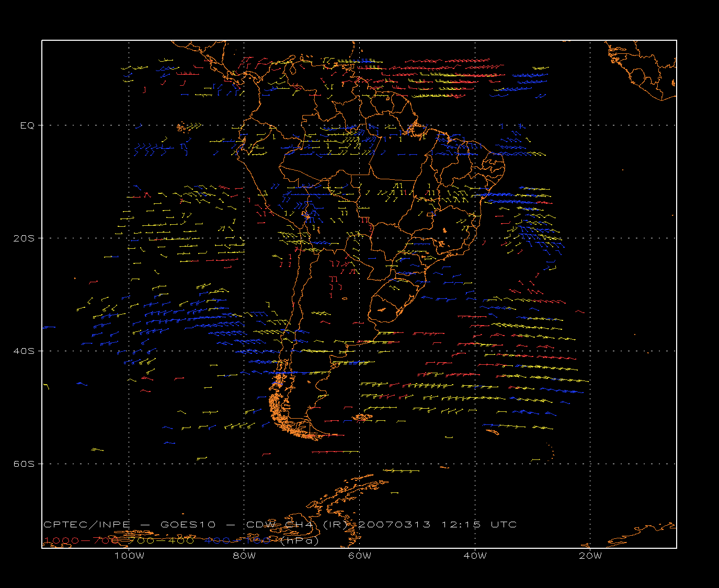Click the 60S latitude label
This screenshot has width=719, height=588.
24,464
